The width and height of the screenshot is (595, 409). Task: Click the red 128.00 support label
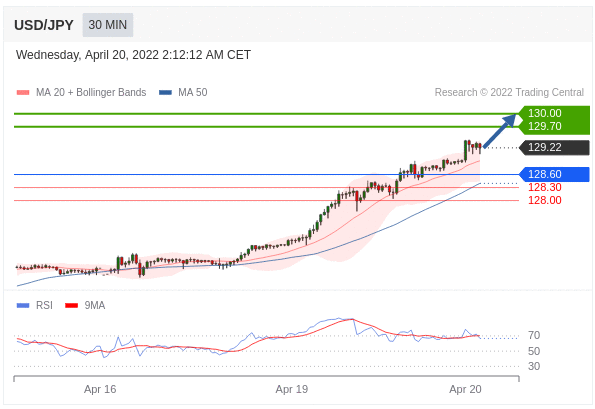(545, 200)
